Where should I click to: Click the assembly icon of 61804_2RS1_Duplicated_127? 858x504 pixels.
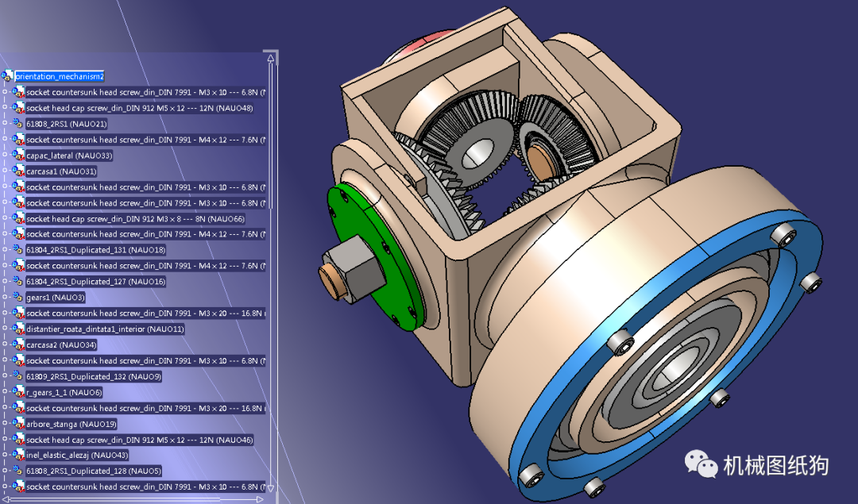(18, 282)
